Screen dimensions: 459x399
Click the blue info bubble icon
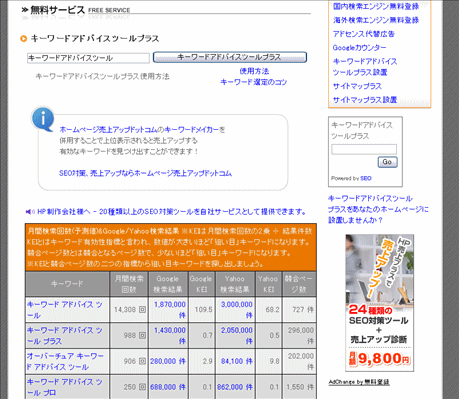pyautogui.click(x=43, y=119)
